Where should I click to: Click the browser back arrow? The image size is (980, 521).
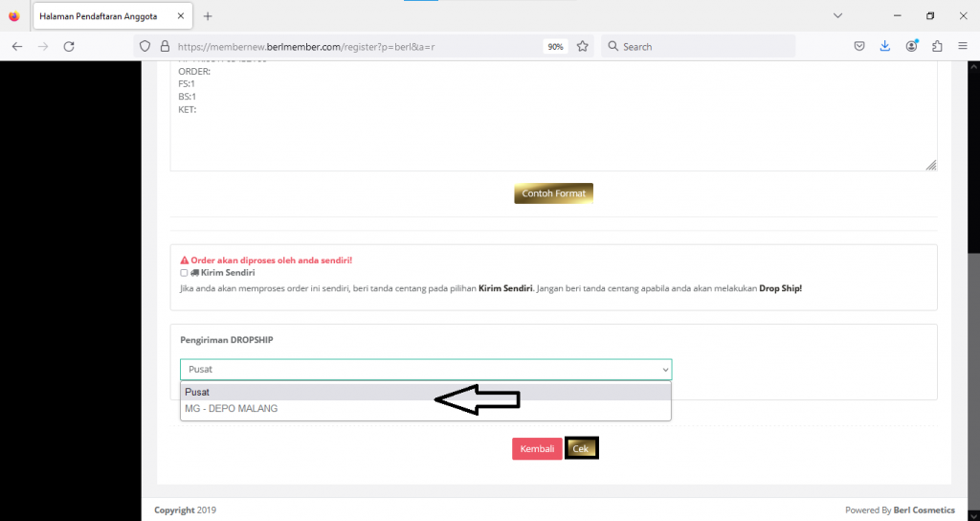coord(17,46)
